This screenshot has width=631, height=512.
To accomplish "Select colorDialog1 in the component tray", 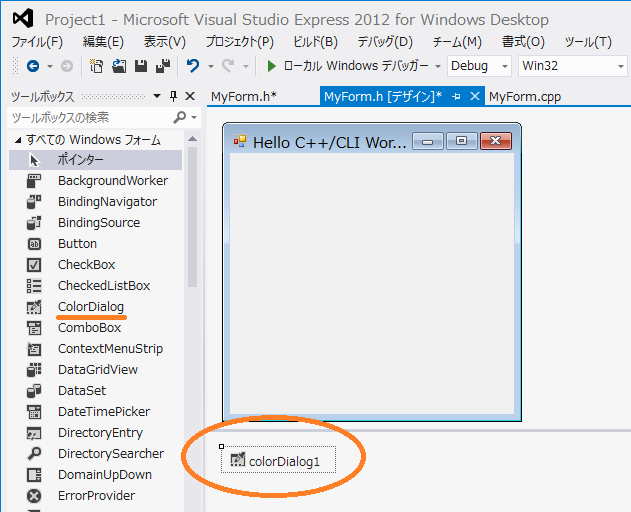I will coord(278,460).
